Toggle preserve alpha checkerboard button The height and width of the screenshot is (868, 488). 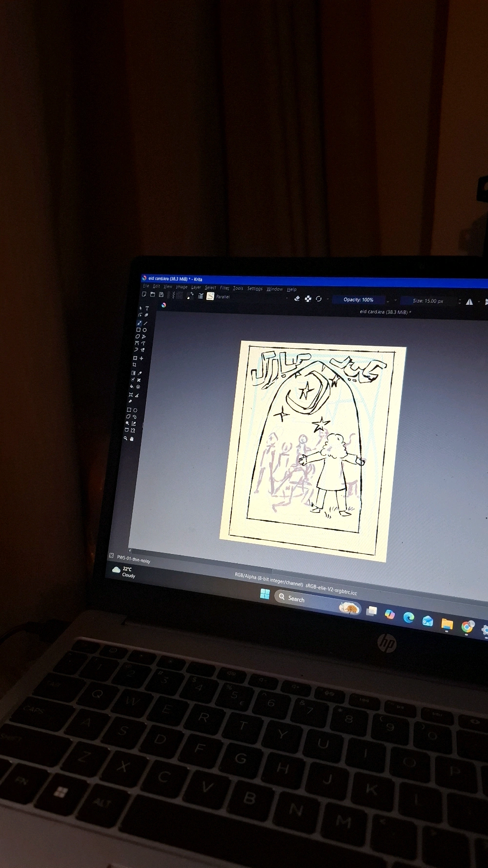pos(308,299)
